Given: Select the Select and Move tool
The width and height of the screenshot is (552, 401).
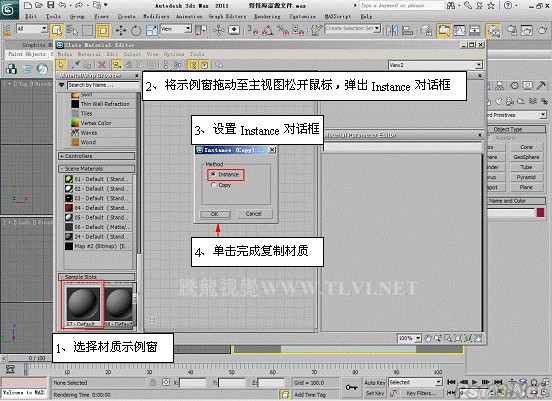Looking at the screenshot, I should (121, 31).
